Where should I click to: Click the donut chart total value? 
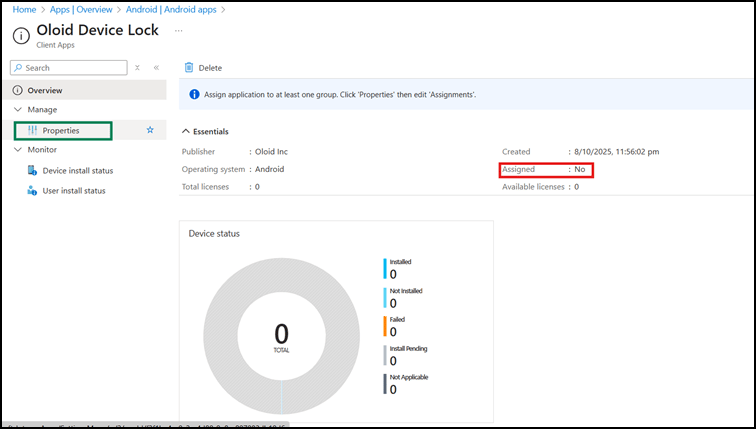point(282,334)
